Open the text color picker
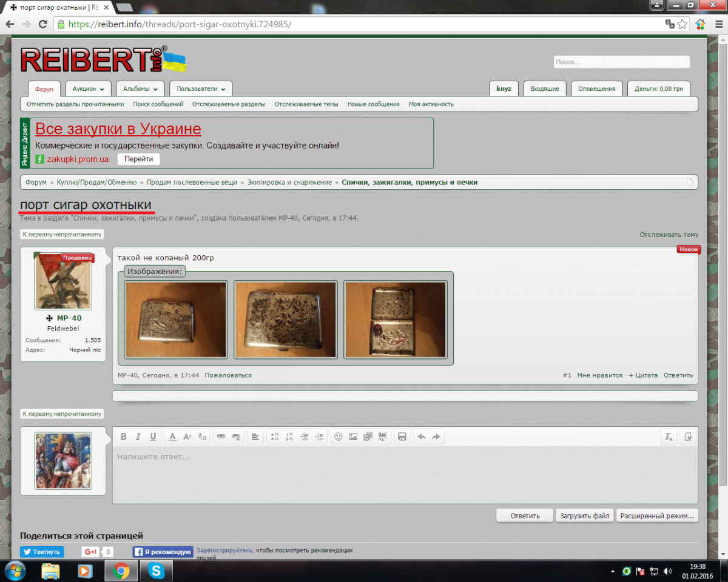Image resolution: width=728 pixels, height=582 pixels. [172, 436]
